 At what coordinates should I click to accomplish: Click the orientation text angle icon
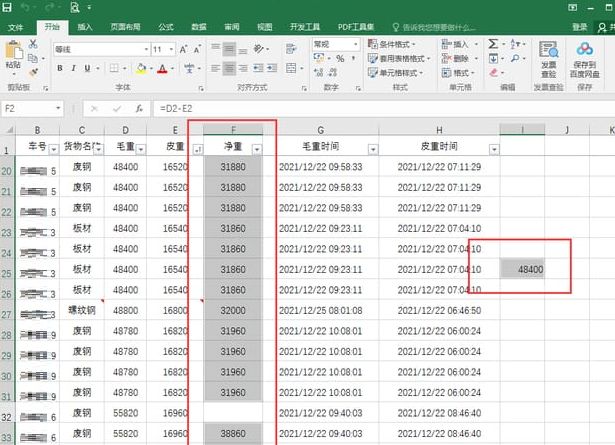258,49
